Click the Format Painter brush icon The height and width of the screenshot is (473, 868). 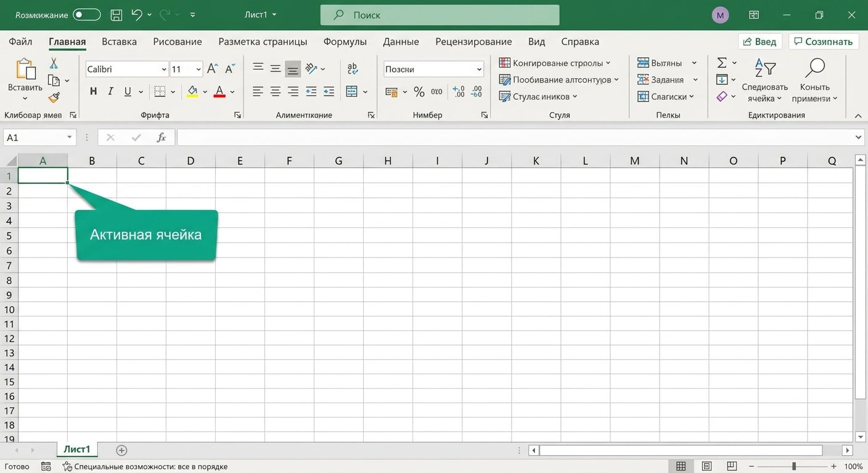point(54,97)
